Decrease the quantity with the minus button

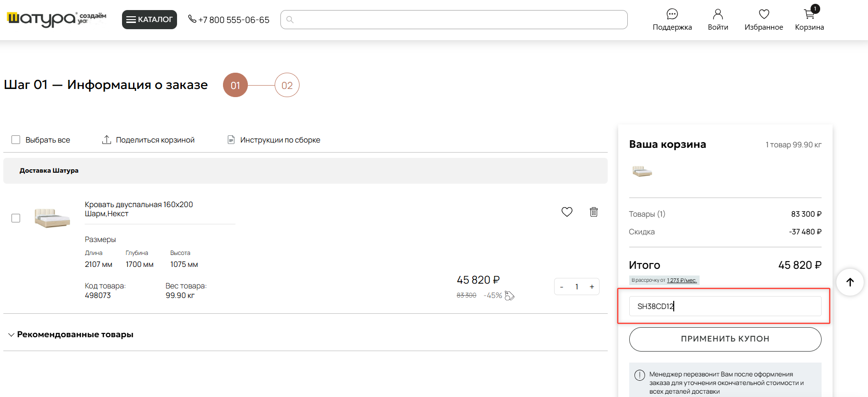[x=561, y=287]
